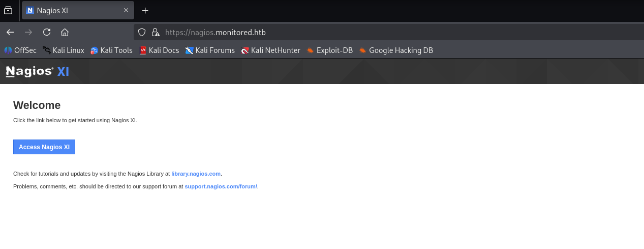Click the grayed-out forward arrow
This screenshot has height=249, width=644.
point(28,32)
